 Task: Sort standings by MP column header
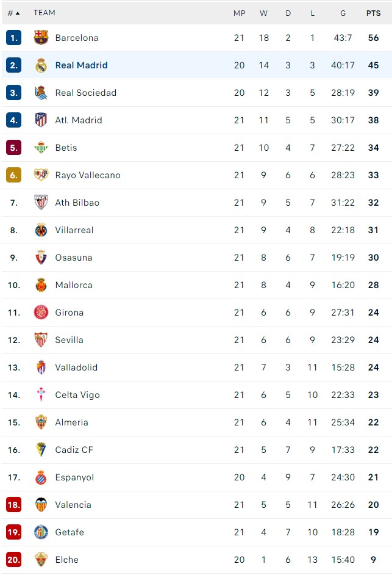click(239, 13)
